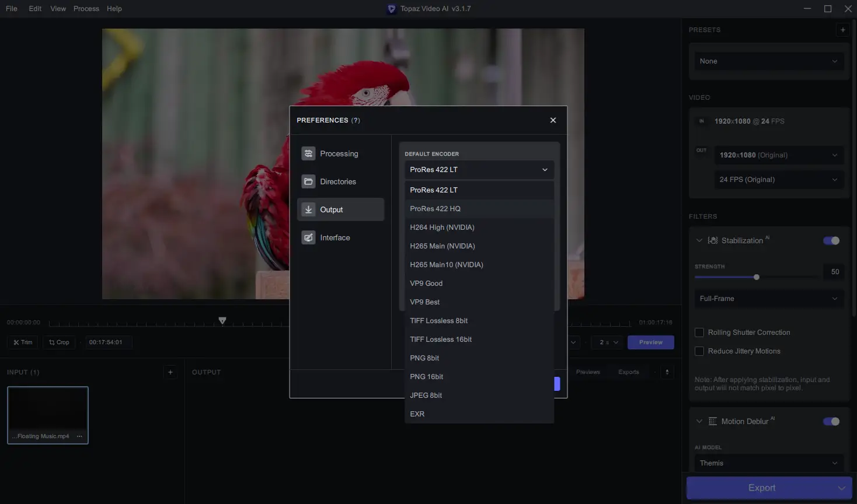Close the Preferences dialog with X

tap(553, 120)
